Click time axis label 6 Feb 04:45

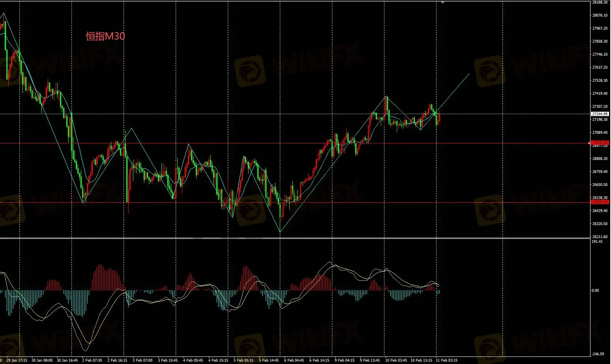(x=294, y=360)
